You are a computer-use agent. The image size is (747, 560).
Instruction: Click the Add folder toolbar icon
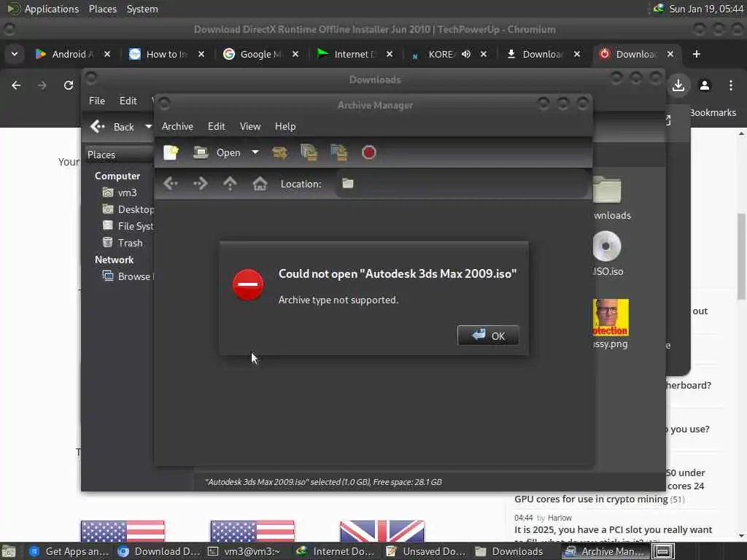[338, 152]
